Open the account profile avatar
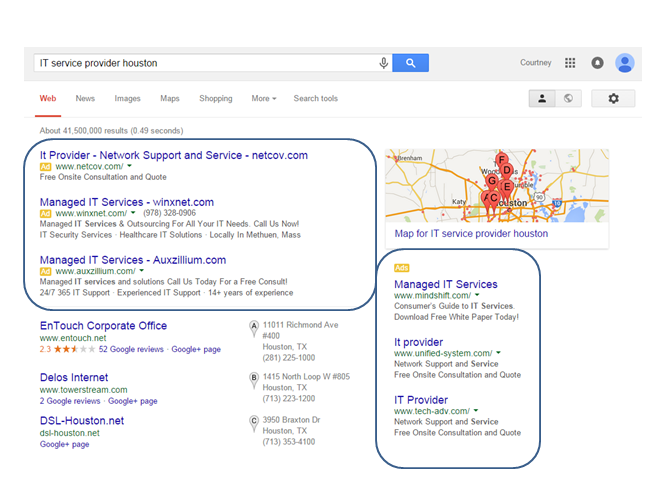This screenshot has height=493, width=668. pyautogui.click(x=625, y=63)
